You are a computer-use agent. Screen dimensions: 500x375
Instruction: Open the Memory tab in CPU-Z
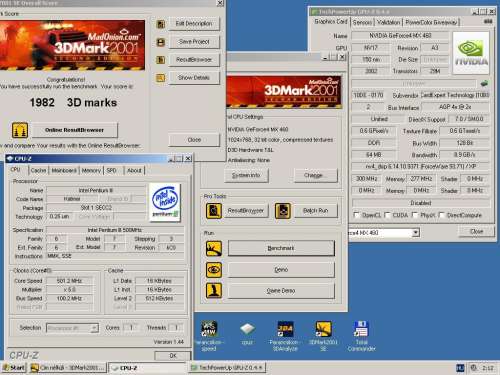91,170
